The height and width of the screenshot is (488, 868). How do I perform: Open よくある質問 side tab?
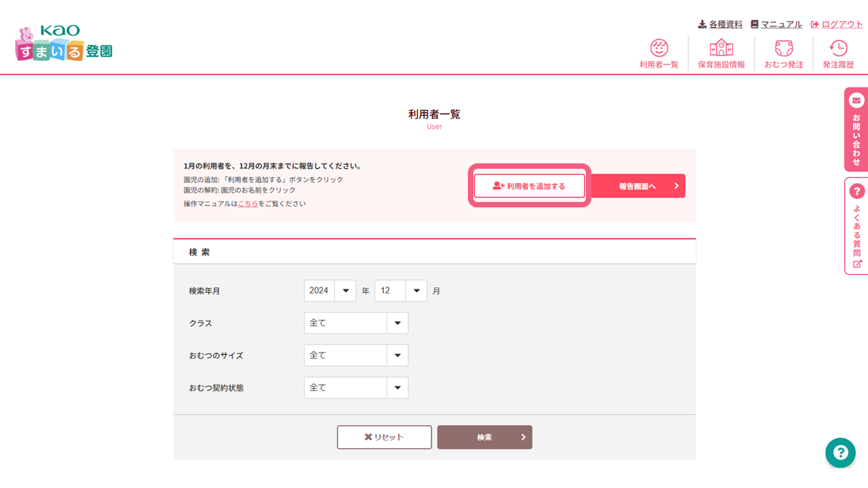856,226
